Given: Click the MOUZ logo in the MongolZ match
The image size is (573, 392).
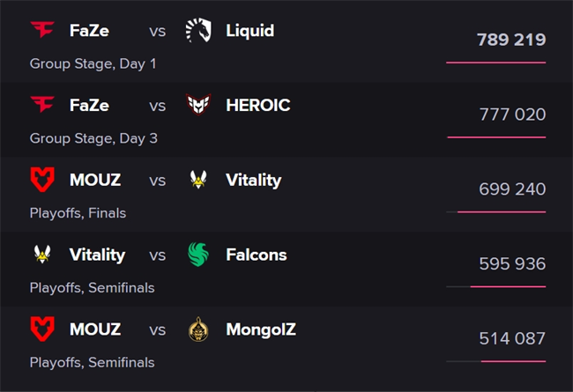Looking at the screenshot, I should 42,329.
